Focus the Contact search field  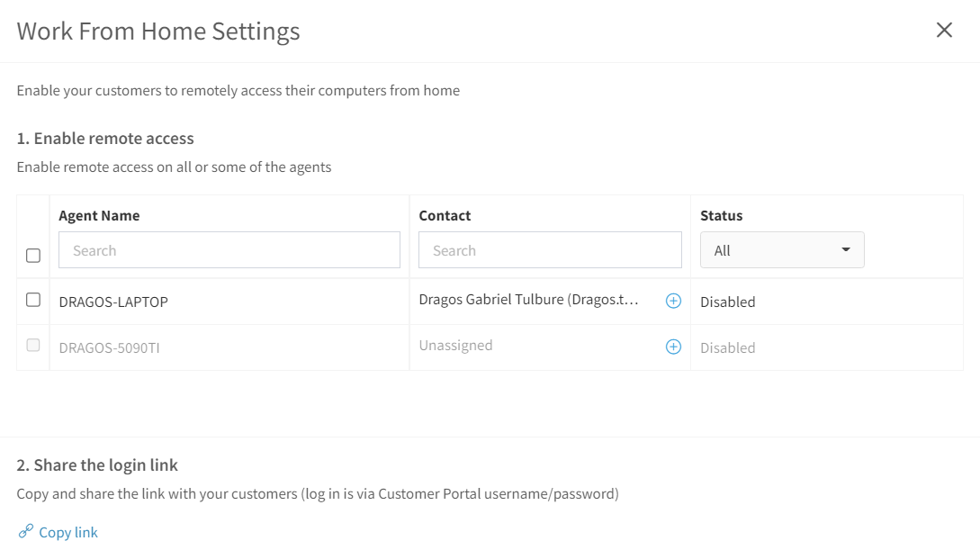pos(550,250)
